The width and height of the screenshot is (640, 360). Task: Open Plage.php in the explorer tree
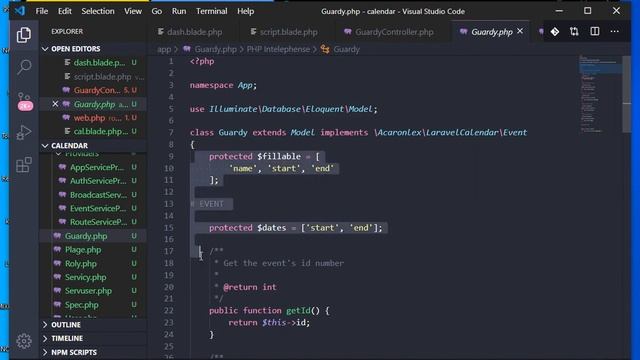[83, 250]
